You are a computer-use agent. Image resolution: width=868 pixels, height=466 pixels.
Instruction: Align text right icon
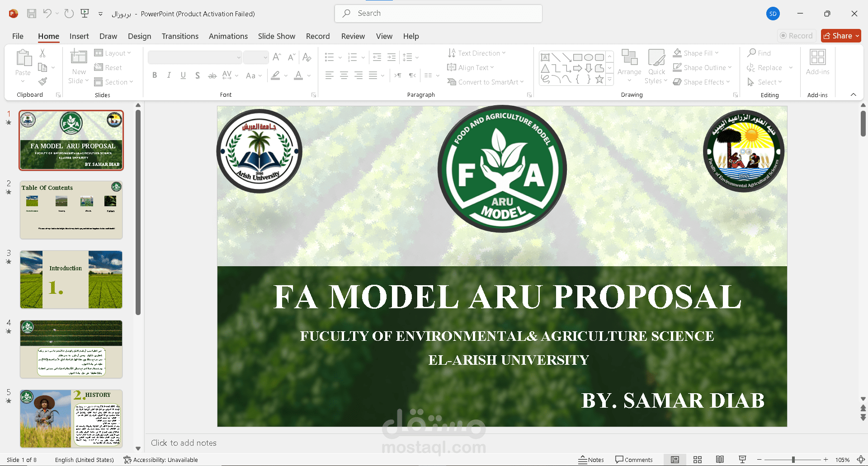click(x=359, y=75)
